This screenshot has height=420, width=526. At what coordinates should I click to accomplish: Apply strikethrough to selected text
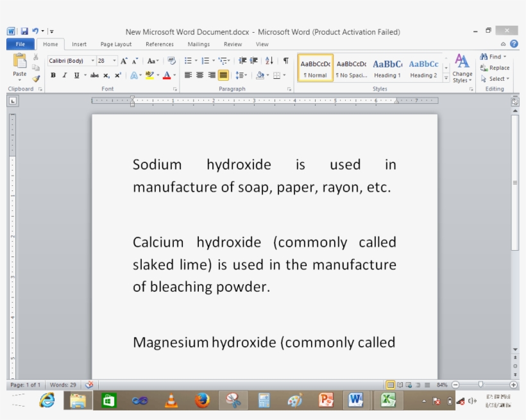click(95, 75)
